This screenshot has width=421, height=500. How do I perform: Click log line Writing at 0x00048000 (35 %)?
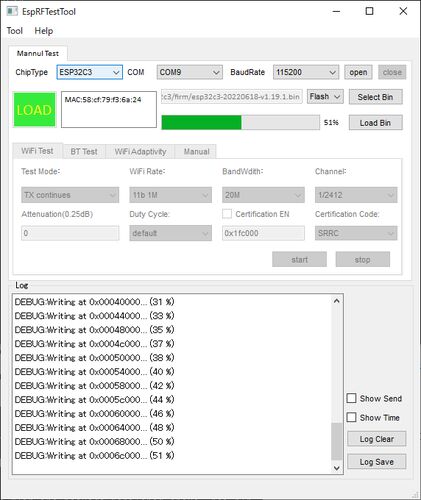click(94, 330)
